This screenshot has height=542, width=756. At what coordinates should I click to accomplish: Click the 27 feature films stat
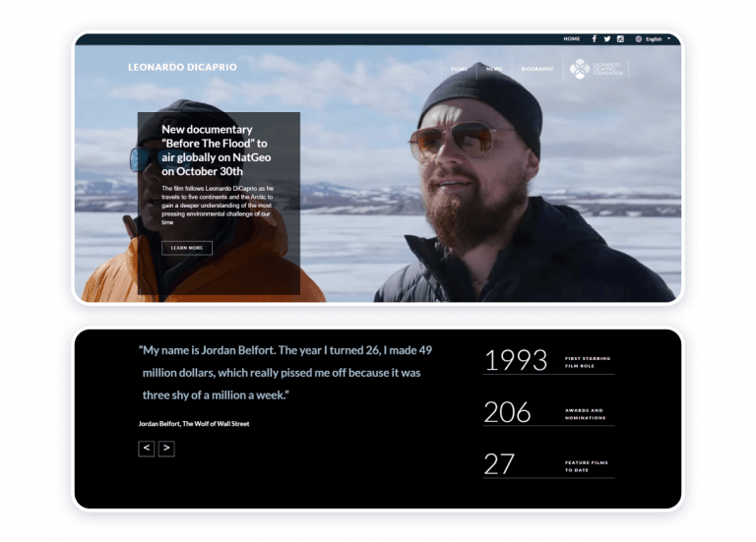coord(548,464)
